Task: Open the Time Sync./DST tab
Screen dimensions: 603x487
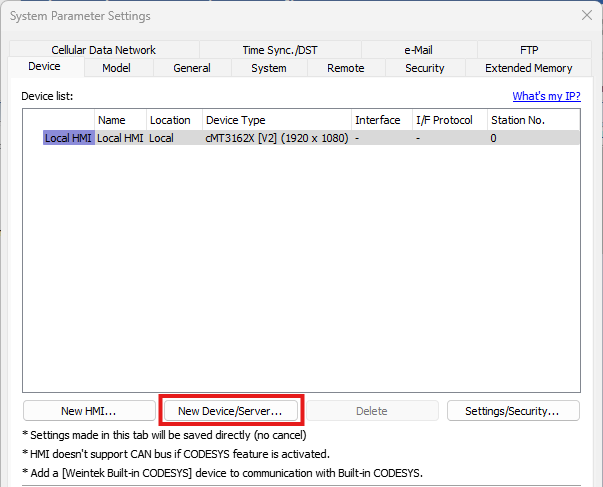Action: point(280,50)
